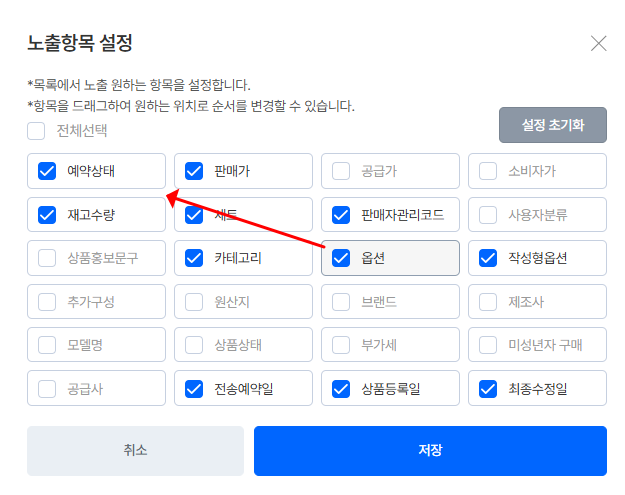Uncheck the 카테고리 checkbox
Screen dimensions: 625x495
pyautogui.click(x=194, y=258)
